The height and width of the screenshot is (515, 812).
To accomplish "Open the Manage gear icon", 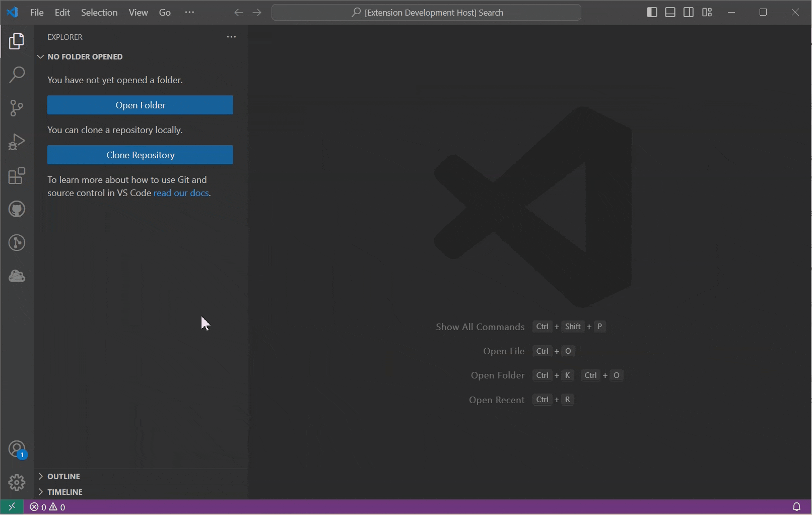I will [x=17, y=482].
